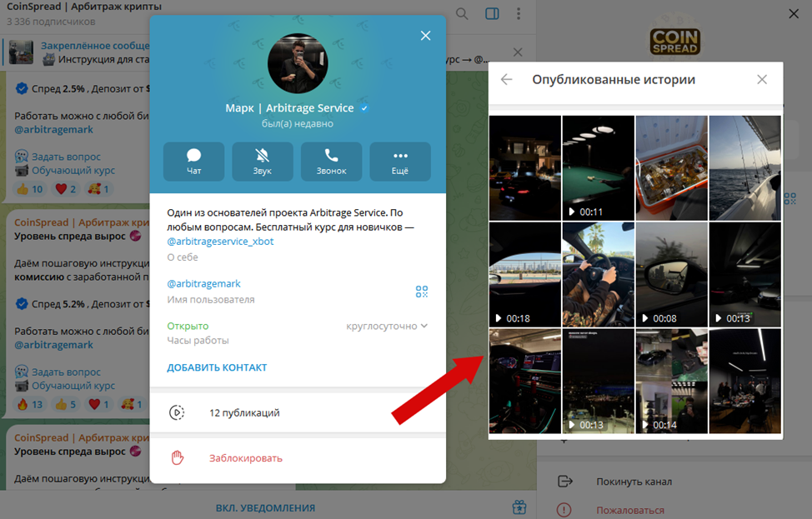The image size is (812, 519).
Task: Open @arbitragemark mention in first post
Action: coord(54,129)
